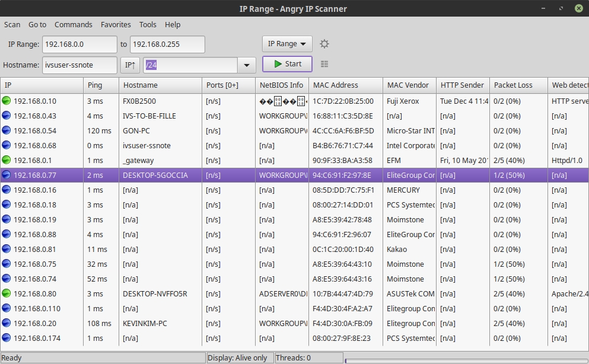Click blue status icon for 192.168.0.43

click(7, 116)
